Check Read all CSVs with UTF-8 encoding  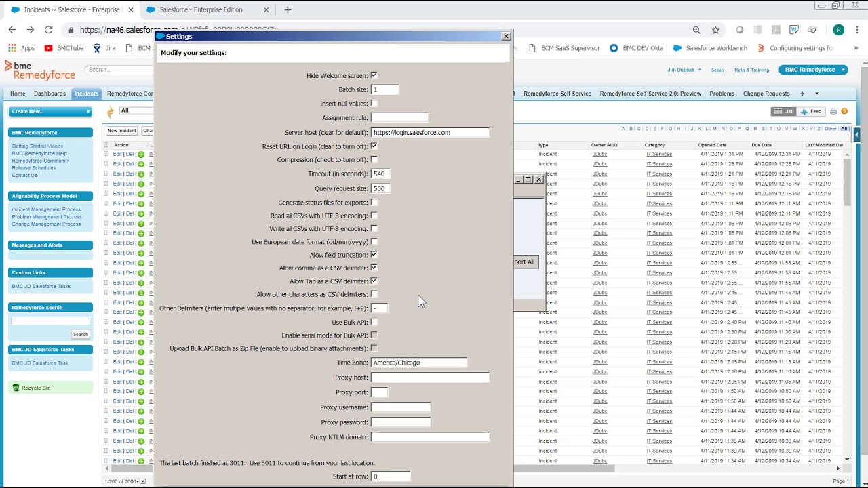pos(374,216)
